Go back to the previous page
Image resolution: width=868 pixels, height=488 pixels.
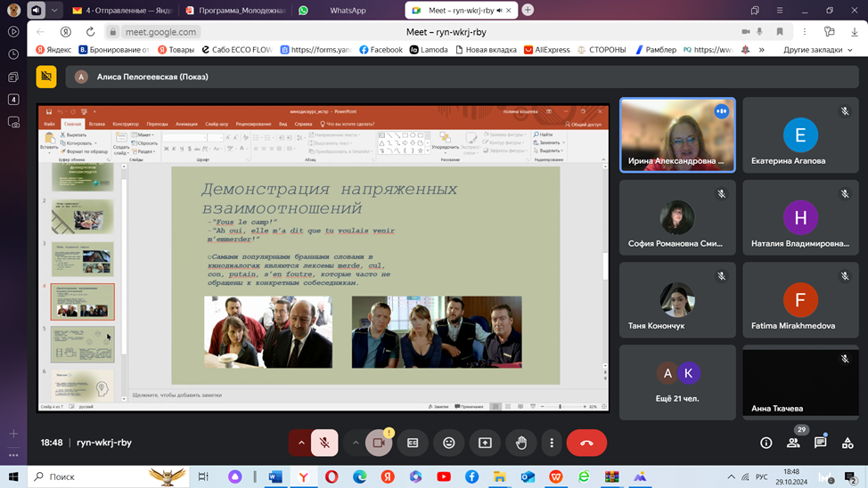click(x=40, y=32)
